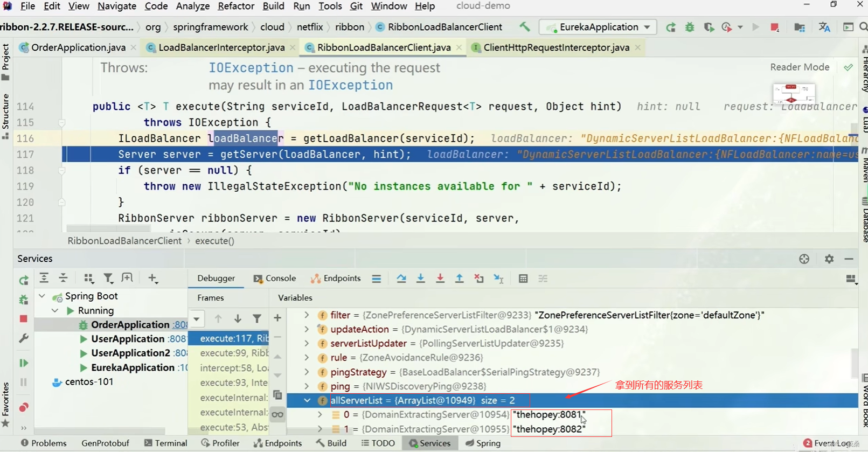Open the Refactor menu
Viewport: 868px width, 452px height.
[236, 6]
